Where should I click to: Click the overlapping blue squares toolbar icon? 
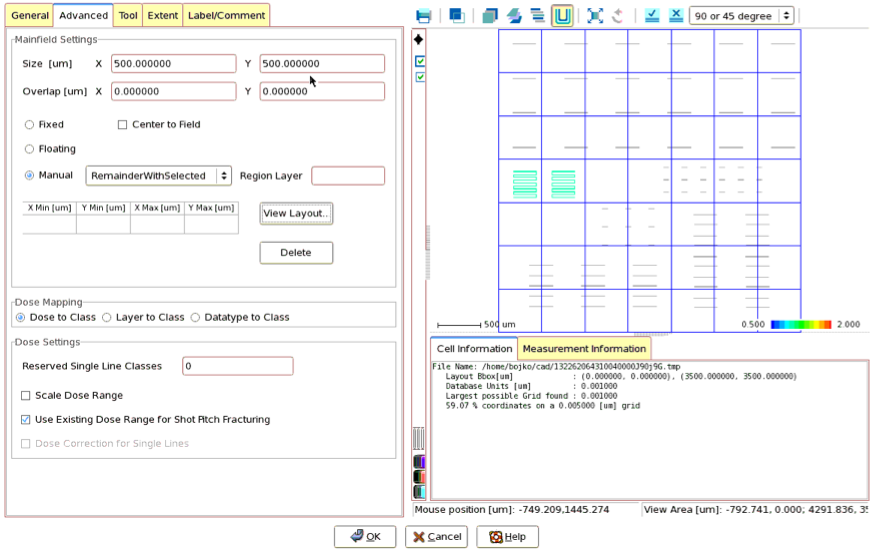click(x=457, y=16)
